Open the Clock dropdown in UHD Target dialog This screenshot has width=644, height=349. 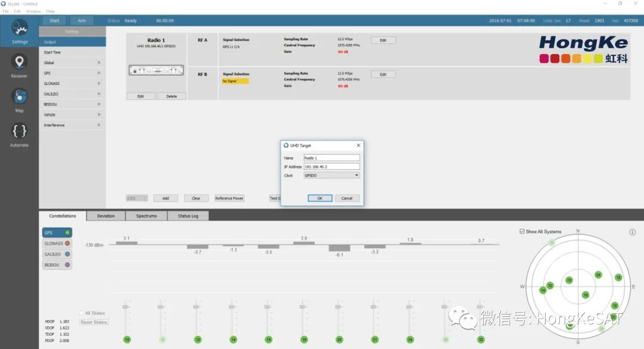(x=332, y=175)
